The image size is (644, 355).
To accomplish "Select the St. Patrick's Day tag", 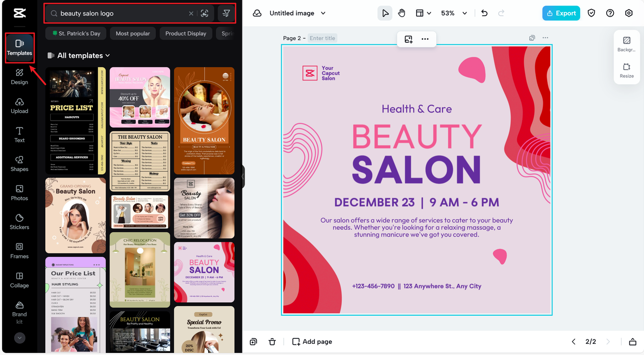I will click(75, 33).
